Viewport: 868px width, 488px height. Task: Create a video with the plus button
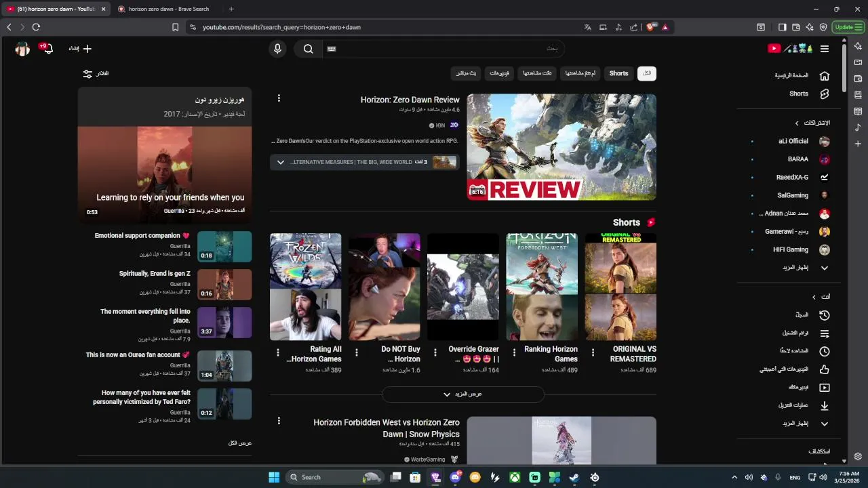click(x=81, y=49)
